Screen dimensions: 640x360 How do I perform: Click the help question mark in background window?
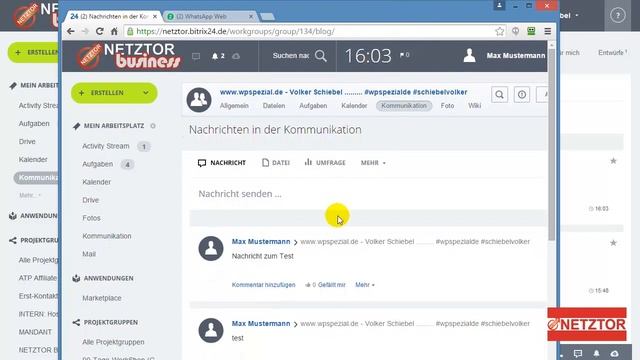point(618,16)
